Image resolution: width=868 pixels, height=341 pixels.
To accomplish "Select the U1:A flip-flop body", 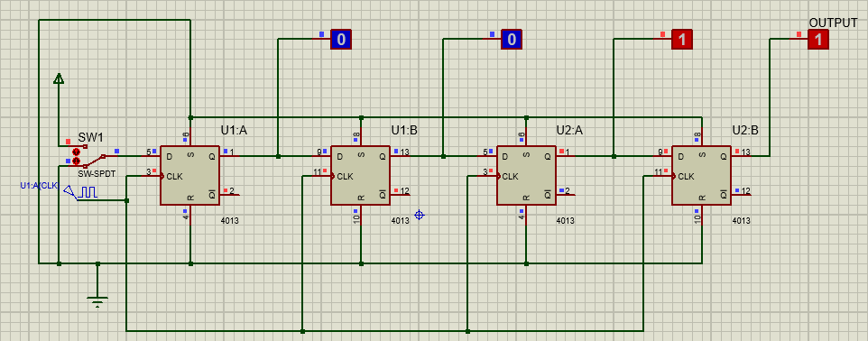I will 189,176.
